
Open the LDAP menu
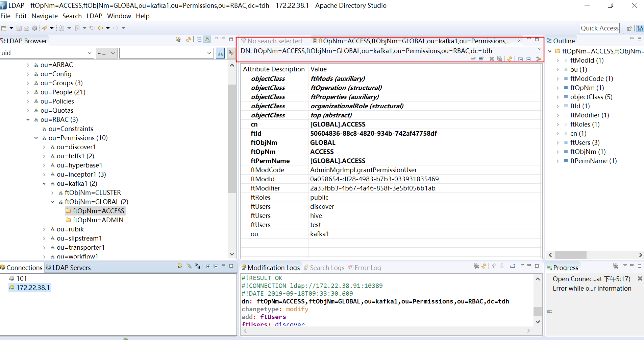[x=94, y=16]
